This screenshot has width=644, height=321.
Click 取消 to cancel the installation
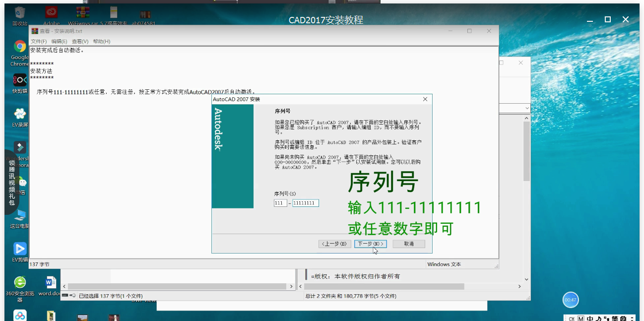point(408,244)
